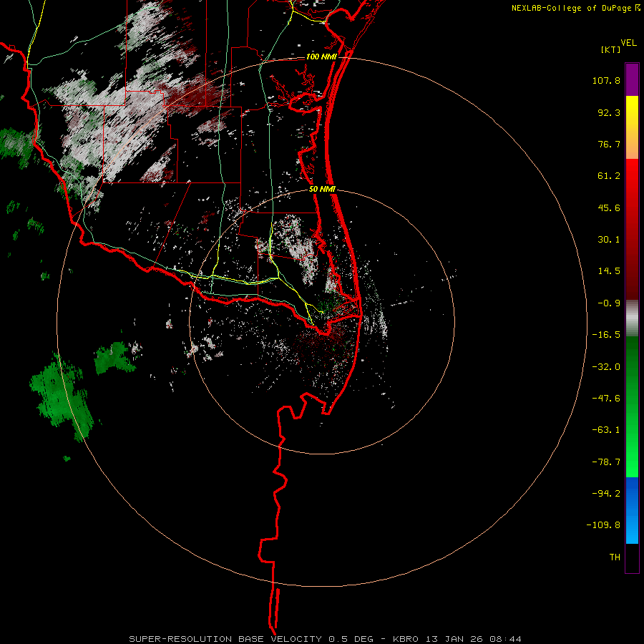Click the 13 JAN 26 date in caption
644x644 pixels.
point(454,639)
